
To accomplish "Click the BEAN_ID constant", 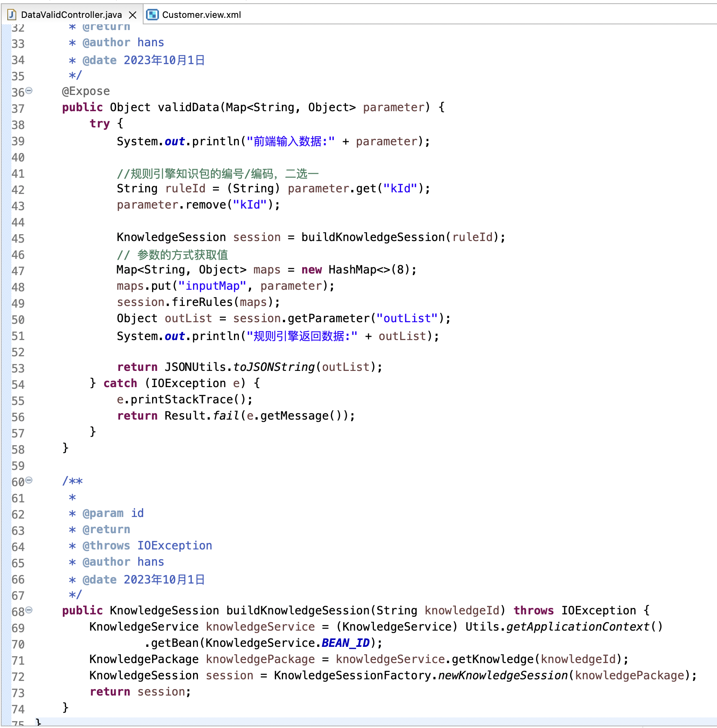I will [x=345, y=643].
